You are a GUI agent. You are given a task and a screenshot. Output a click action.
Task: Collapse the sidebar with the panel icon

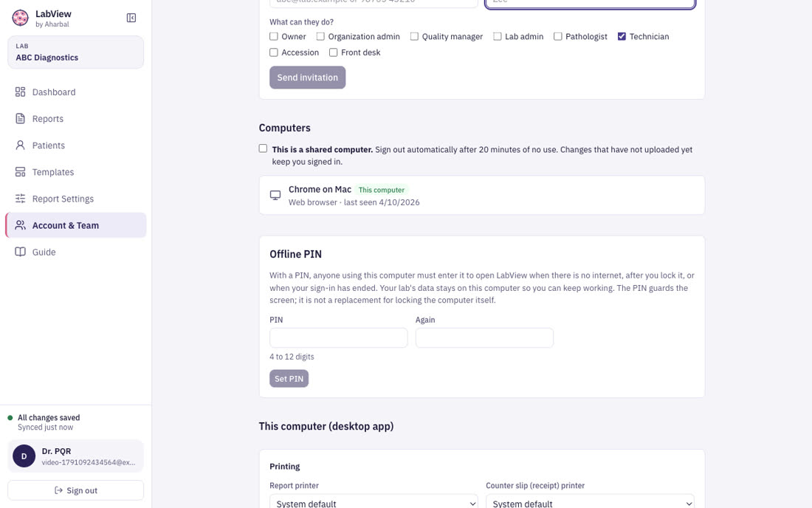[131, 18]
